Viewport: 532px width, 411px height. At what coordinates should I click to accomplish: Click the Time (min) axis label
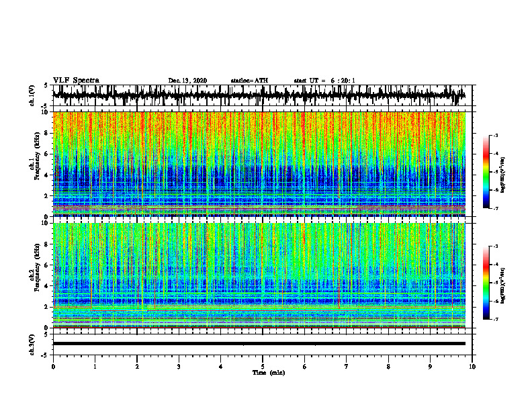coord(269,373)
